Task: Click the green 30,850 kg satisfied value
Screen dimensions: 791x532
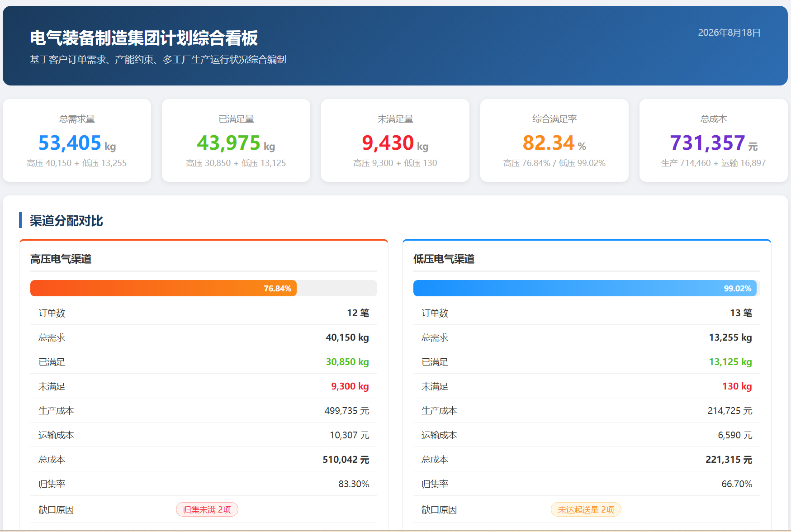Action: point(347,362)
